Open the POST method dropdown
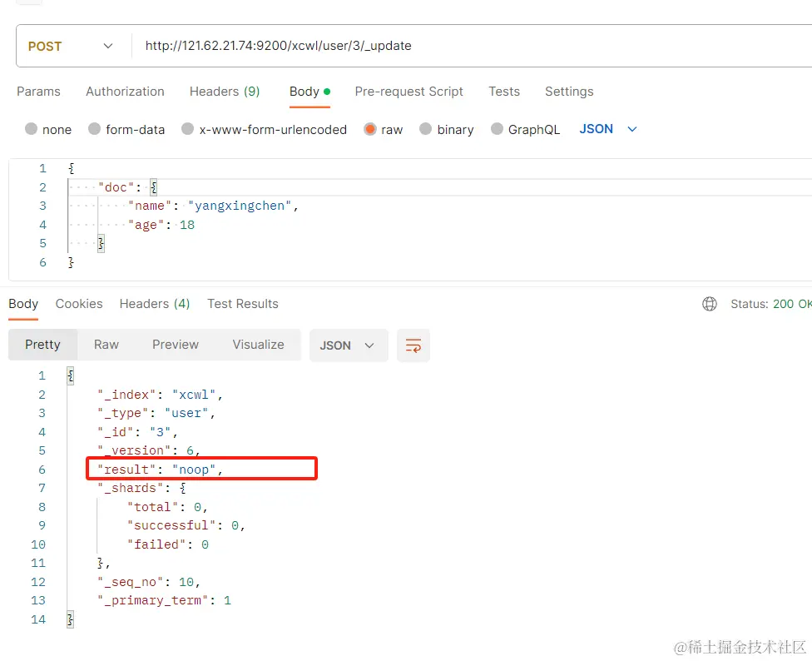The height and width of the screenshot is (661, 812). coord(71,46)
